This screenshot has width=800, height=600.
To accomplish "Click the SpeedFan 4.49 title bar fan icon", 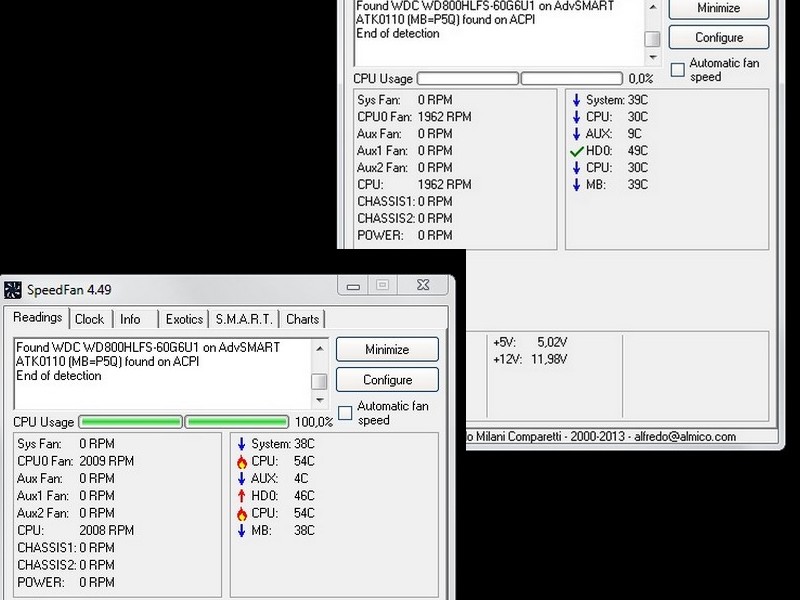I will (x=13, y=290).
